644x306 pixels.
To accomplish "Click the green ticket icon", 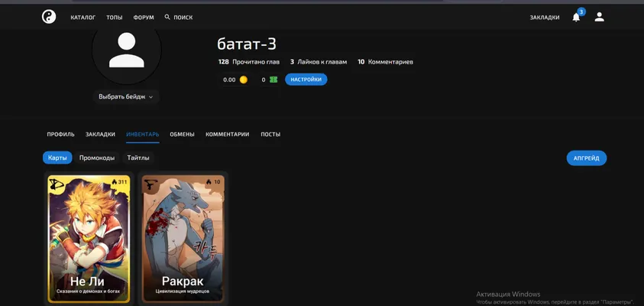I will coord(273,80).
